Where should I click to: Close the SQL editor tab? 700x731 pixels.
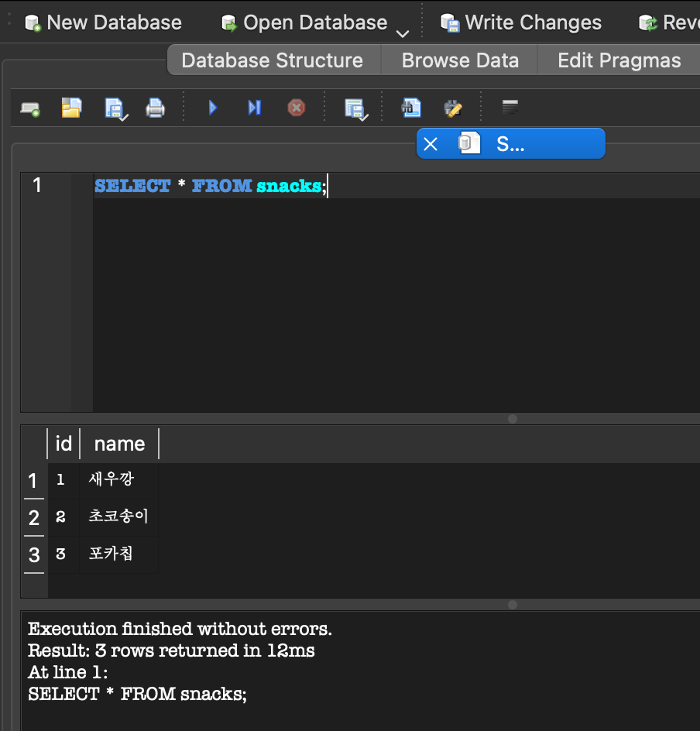tap(431, 144)
